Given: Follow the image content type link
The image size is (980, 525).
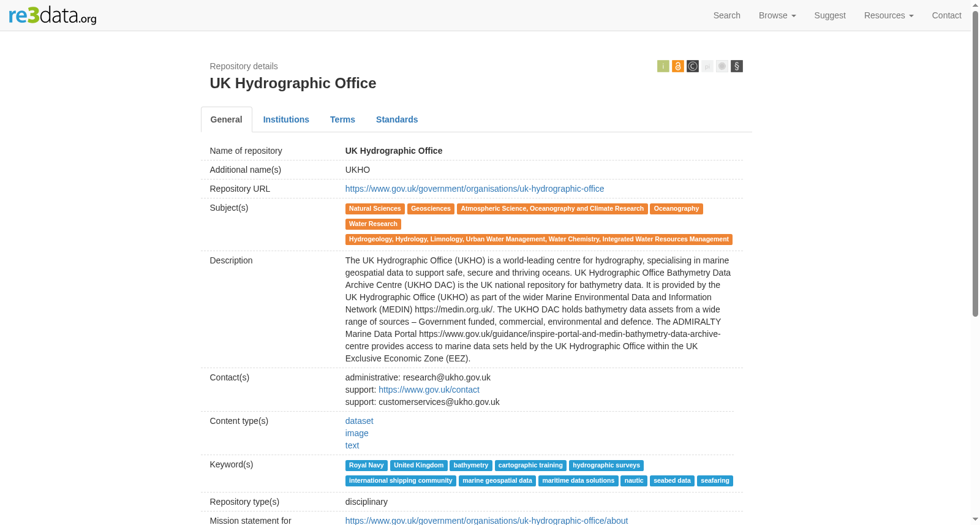Looking at the screenshot, I should pyautogui.click(x=356, y=433).
